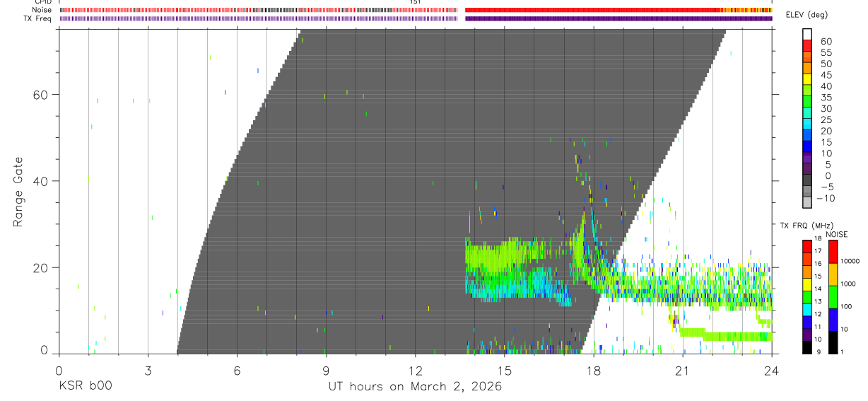Click ELEV color bar label "25"
868x401 pixels.
coord(826,120)
